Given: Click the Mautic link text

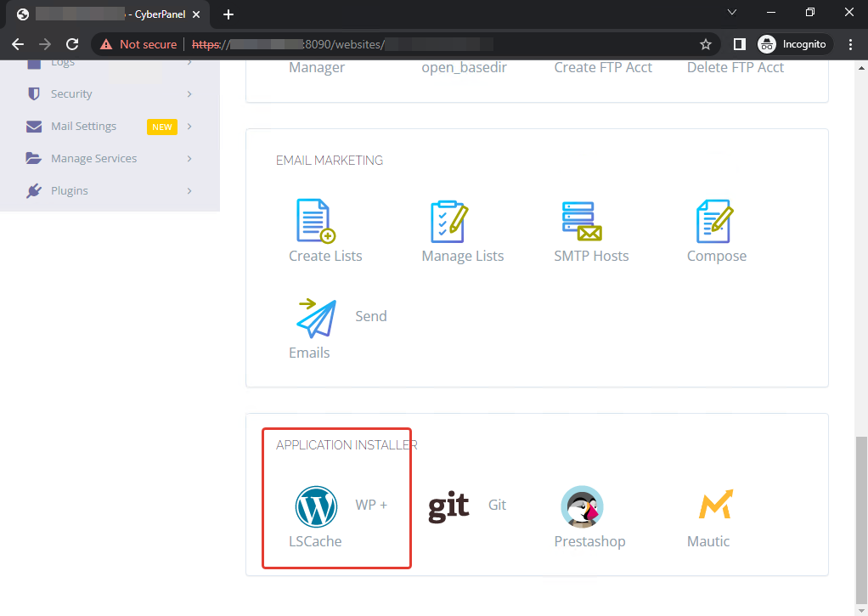Looking at the screenshot, I should pos(708,541).
